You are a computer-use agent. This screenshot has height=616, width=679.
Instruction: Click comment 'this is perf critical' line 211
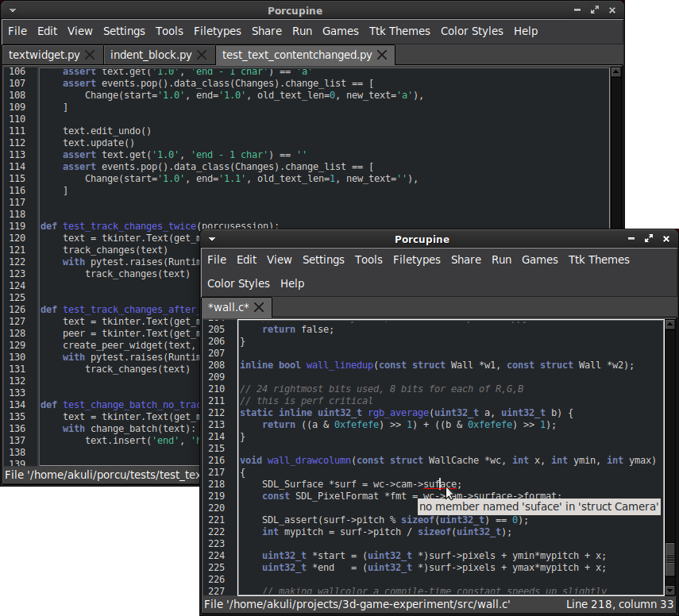pyautogui.click(x=307, y=401)
